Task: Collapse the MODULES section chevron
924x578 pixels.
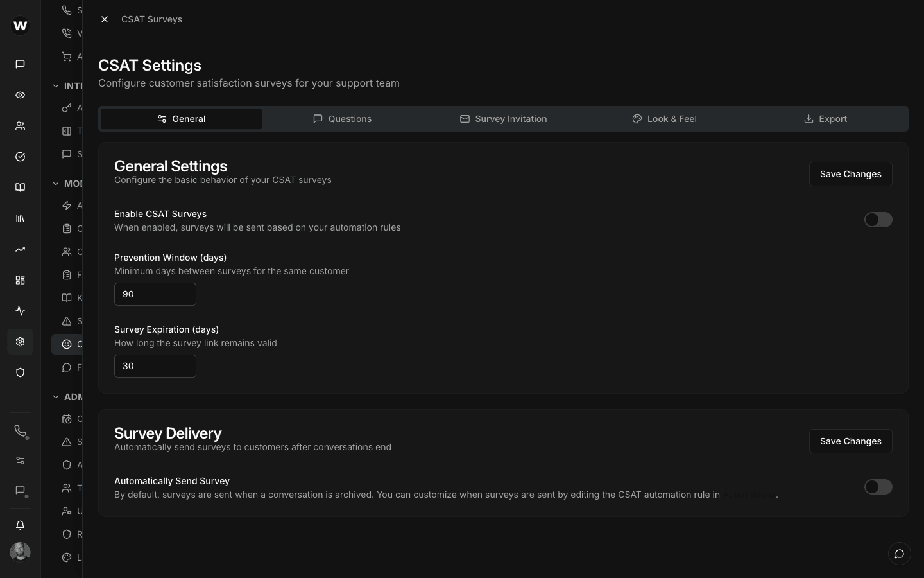Action: point(56,183)
